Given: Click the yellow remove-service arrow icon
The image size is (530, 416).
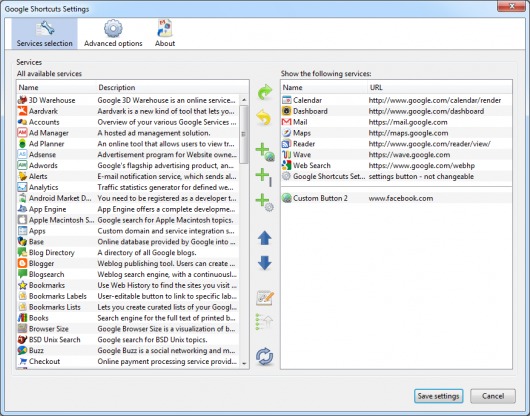Looking at the screenshot, I should coord(264,117).
